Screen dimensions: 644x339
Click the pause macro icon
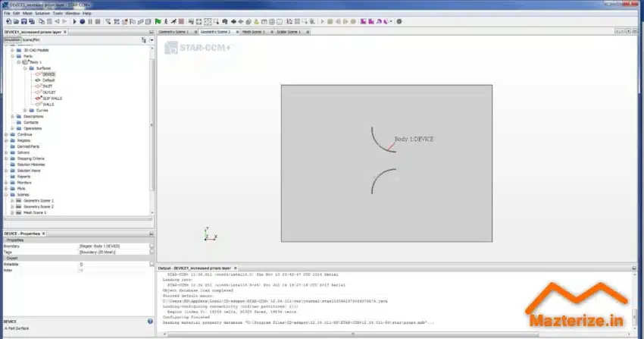click(x=90, y=21)
